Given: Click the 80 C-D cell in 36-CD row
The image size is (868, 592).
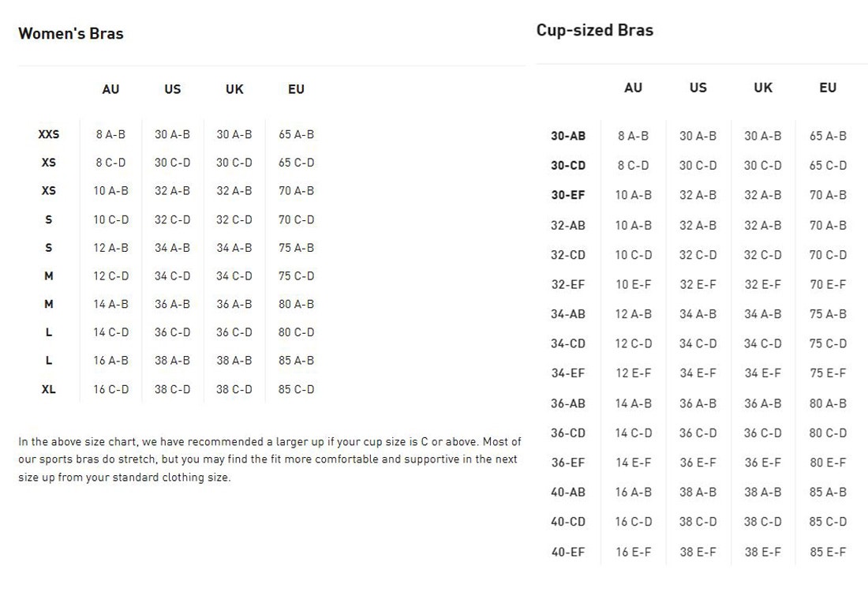Looking at the screenshot, I should coord(828,433).
